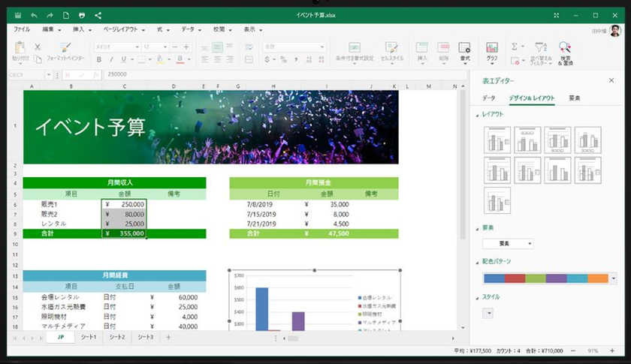Select the Format Painter brush tool

pyautogui.click(x=65, y=51)
